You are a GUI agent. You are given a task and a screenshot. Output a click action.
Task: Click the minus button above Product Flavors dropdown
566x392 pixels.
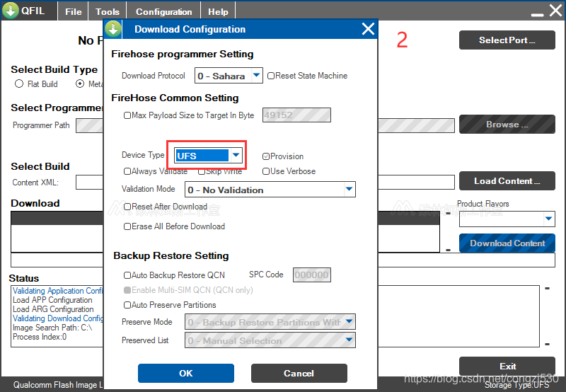448,214
